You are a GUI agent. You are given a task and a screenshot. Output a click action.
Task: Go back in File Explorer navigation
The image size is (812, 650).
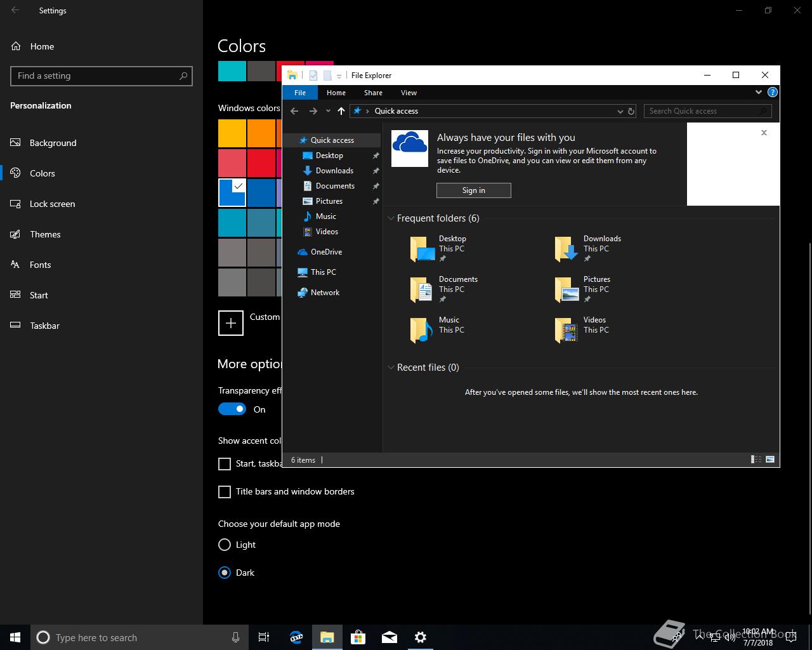[x=294, y=111]
